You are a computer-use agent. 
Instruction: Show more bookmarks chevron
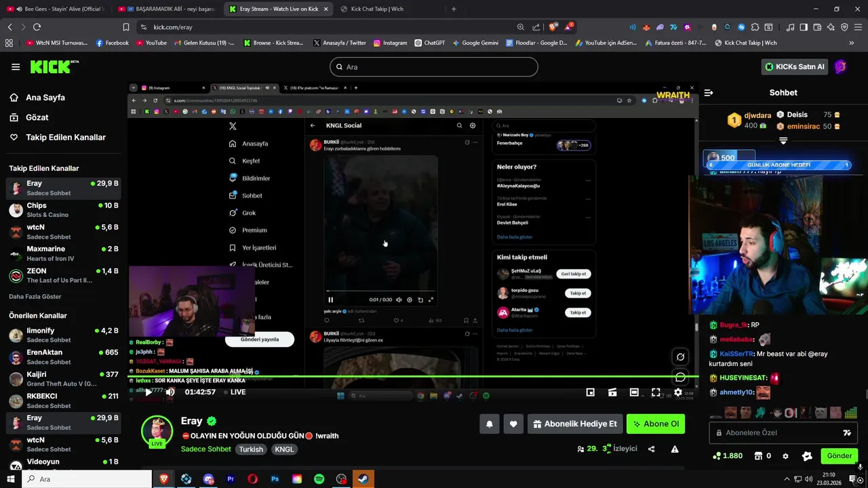[852, 43]
